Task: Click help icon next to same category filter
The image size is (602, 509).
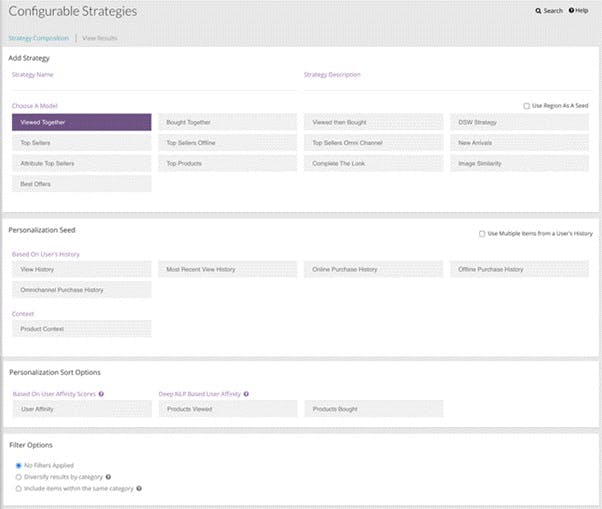Action: (x=138, y=488)
